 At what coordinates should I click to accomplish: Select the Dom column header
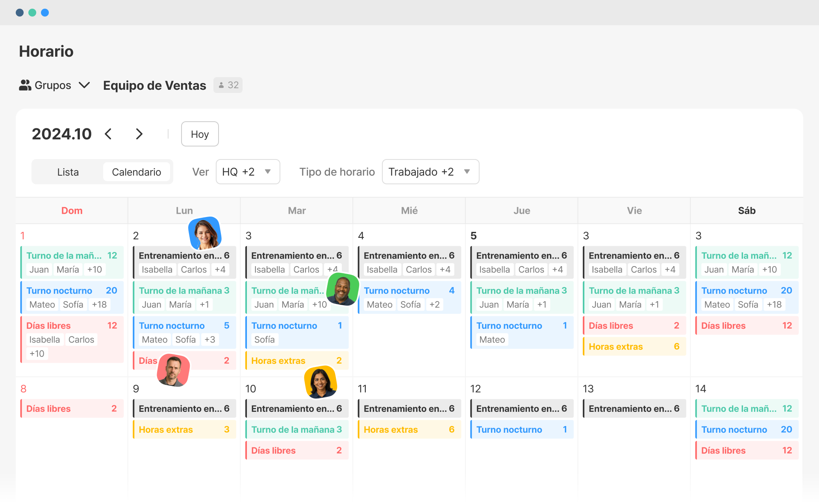click(x=72, y=211)
